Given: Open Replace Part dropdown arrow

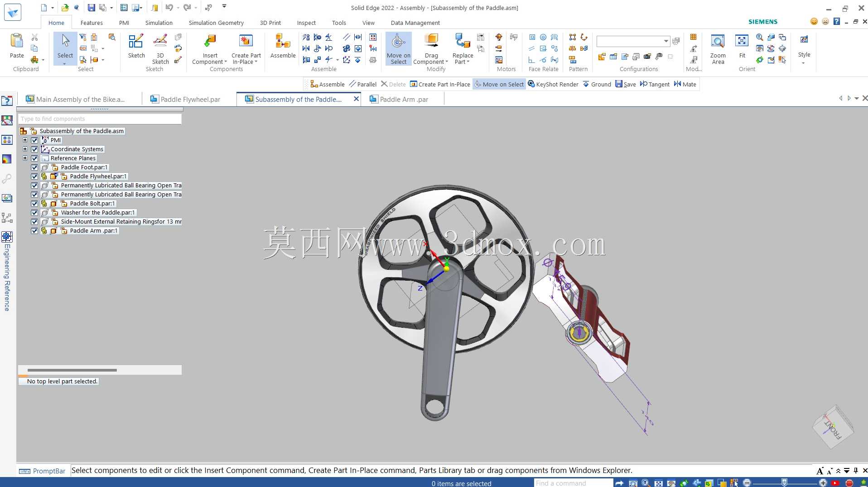Looking at the screenshot, I should (468, 62).
